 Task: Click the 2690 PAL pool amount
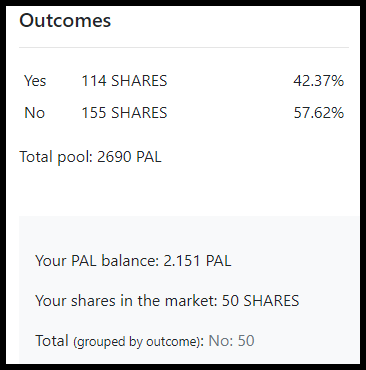(x=129, y=157)
